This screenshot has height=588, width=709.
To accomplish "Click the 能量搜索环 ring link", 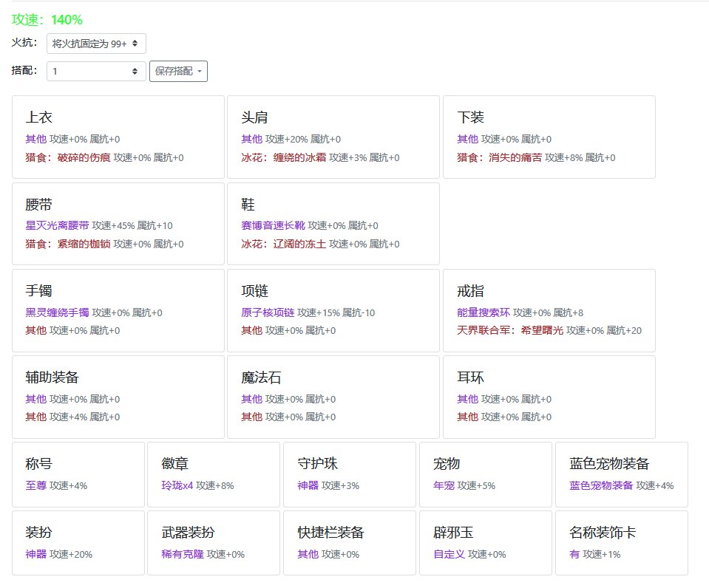I will click(484, 313).
